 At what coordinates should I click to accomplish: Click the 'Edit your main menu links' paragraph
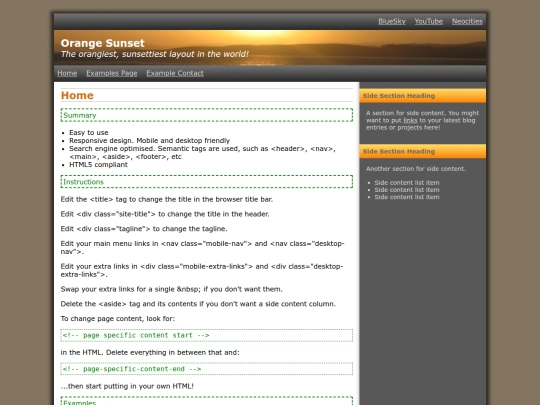pyautogui.click(x=202, y=248)
